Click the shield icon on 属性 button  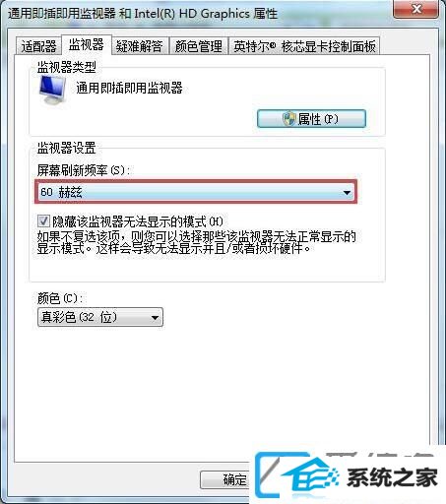(289, 118)
